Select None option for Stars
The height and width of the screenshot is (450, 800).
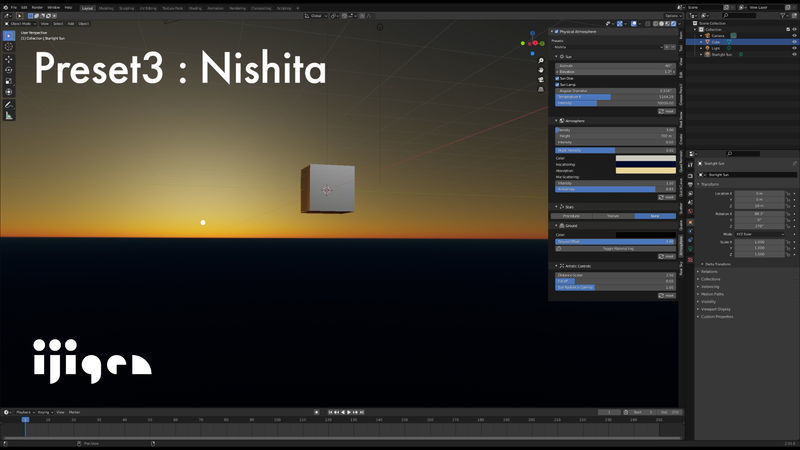655,216
